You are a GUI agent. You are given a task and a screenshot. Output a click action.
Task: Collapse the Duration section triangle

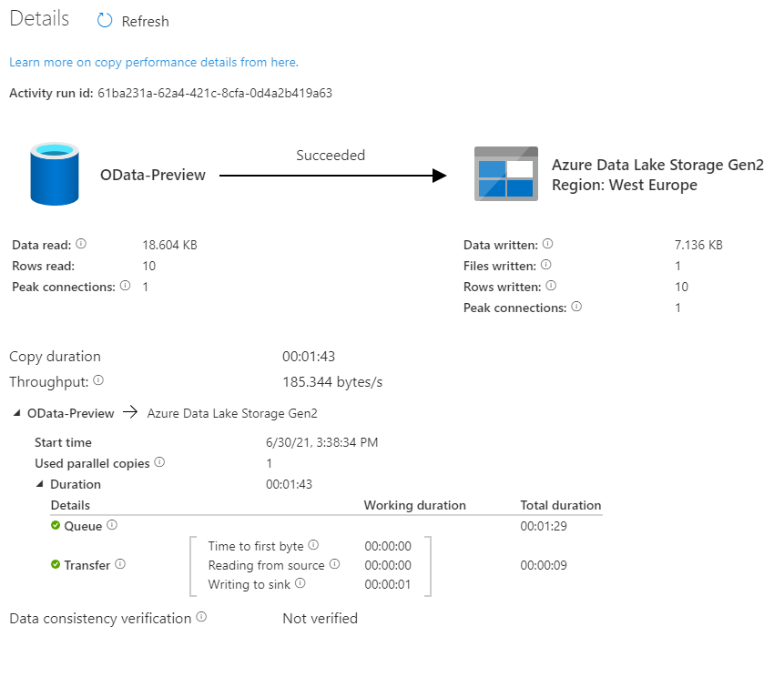click(x=40, y=484)
